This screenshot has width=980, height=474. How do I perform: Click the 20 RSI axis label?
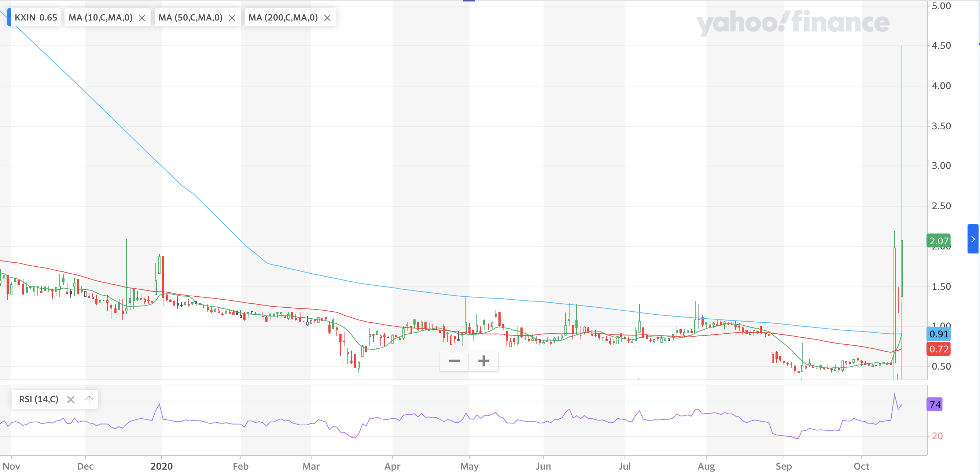tap(937, 436)
